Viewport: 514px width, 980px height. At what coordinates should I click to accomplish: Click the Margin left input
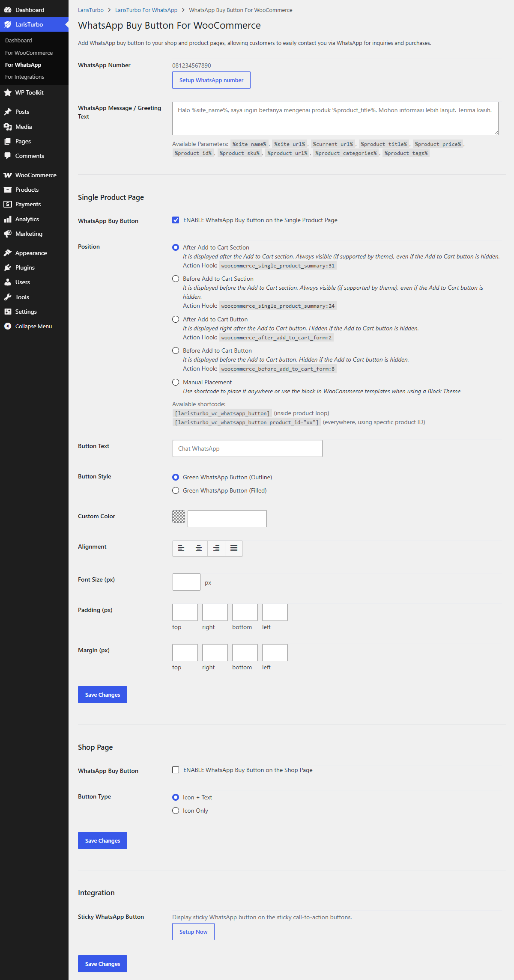click(x=275, y=653)
